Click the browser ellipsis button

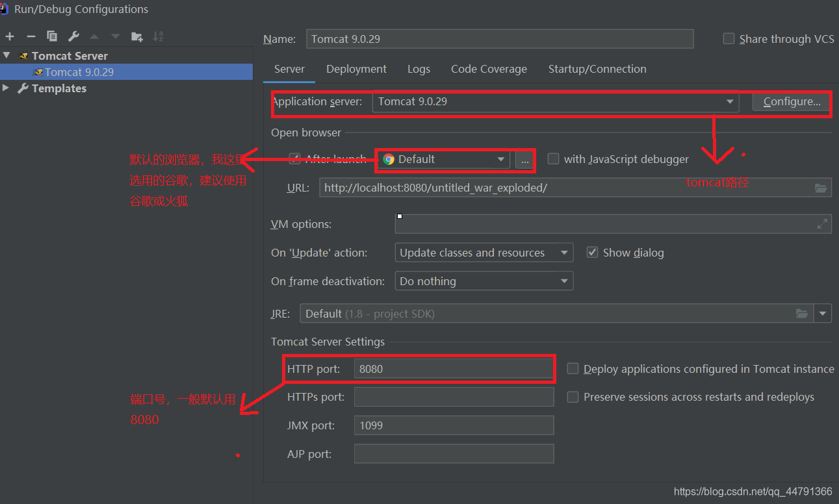tap(524, 159)
